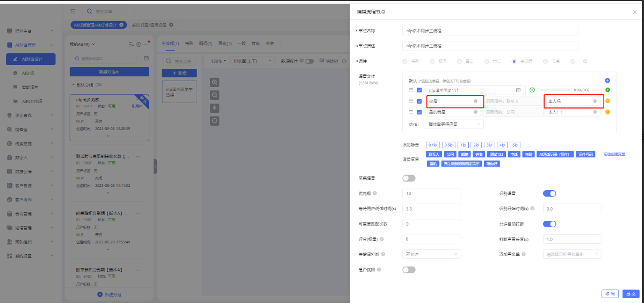
Task: Click help icon next to 优先级
Action: [x=375, y=193]
